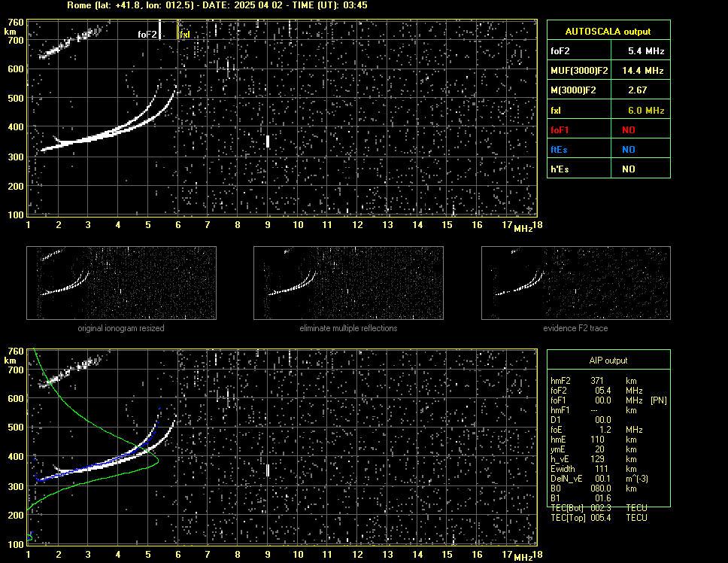Click the h_vE value 129
This screenshot has width=728, height=563.
(597, 459)
